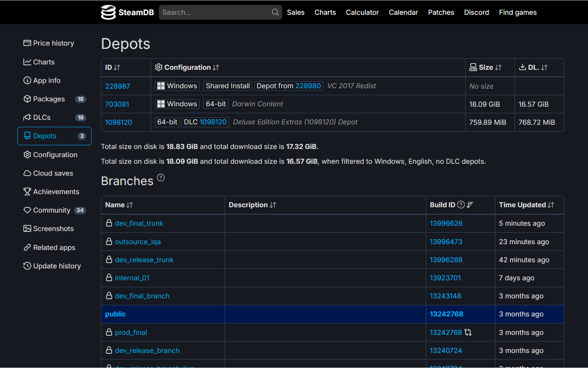
Task: Open the outsource_lqa branch
Action: pyautogui.click(x=138, y=242)
